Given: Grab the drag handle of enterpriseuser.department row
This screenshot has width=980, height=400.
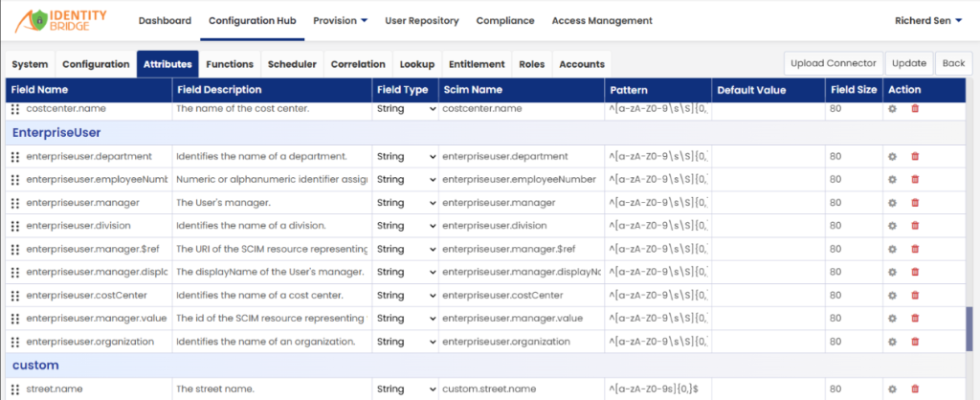Looking at the screenshot, I should (15, 156).
